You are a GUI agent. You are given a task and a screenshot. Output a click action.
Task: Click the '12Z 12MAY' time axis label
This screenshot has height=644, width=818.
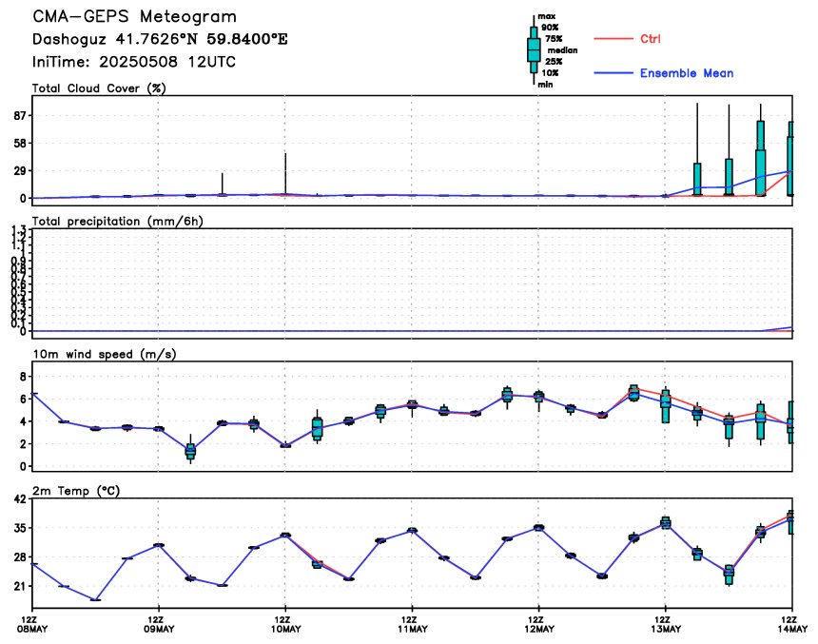point(539,624)
